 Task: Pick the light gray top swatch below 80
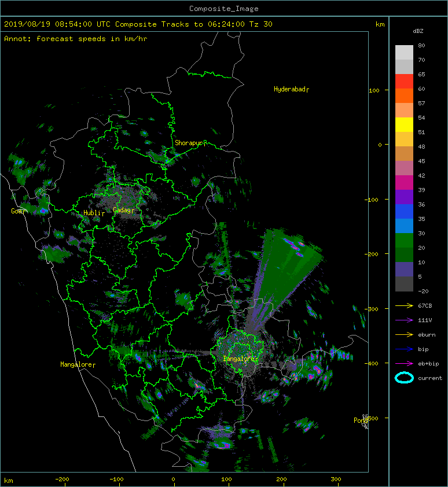(x=404, y=53)
